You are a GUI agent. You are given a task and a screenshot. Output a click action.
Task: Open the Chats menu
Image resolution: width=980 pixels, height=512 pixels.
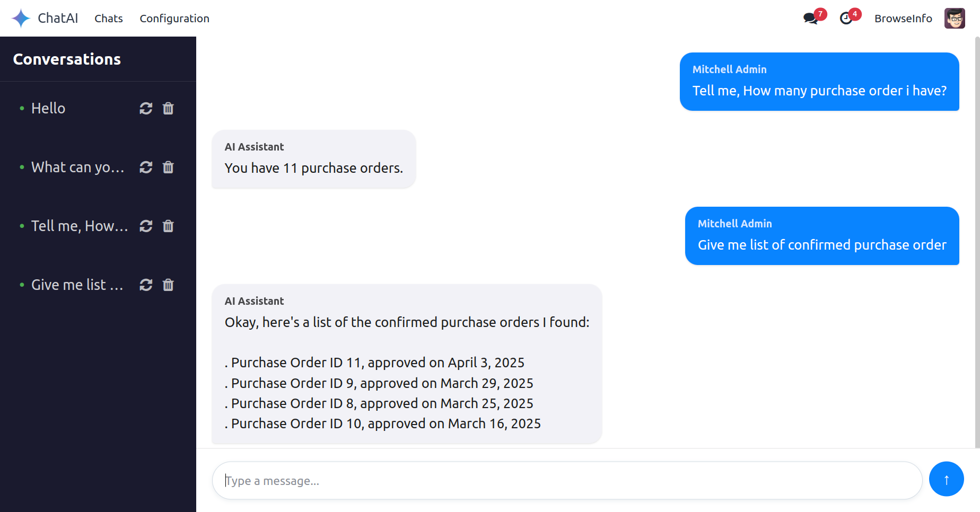(109, 19)
